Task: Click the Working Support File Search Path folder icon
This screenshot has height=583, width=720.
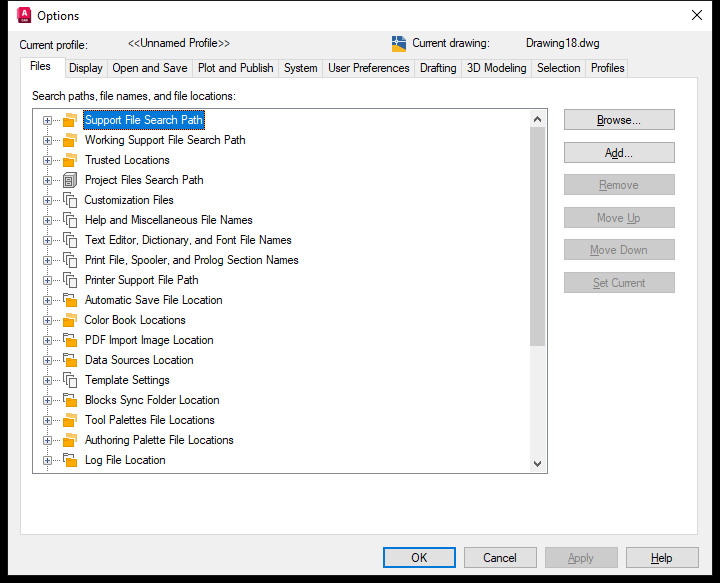Action: [70, 140]
